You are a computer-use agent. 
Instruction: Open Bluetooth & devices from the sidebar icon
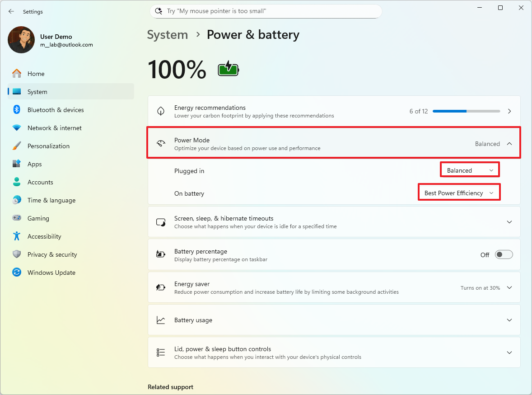pos(16,110)
